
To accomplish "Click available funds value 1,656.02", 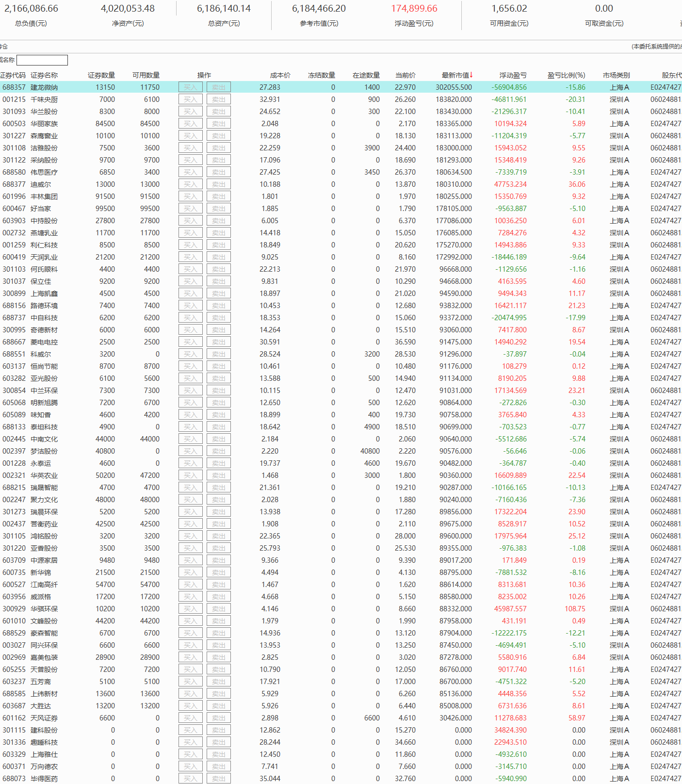I will pyautogui.click(x=509, y=9).
